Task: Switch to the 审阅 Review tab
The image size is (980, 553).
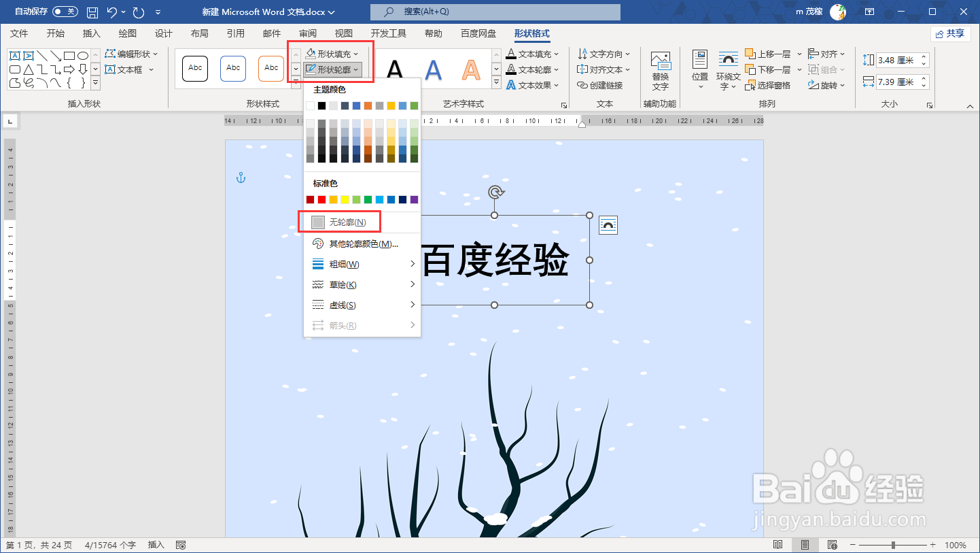Action: tap(307, 33)
